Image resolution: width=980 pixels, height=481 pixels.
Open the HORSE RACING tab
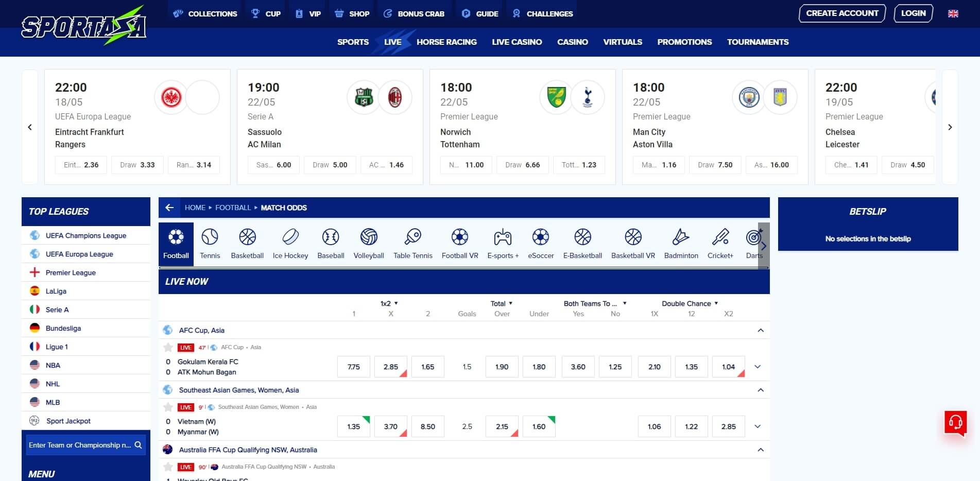coord(446,42)
